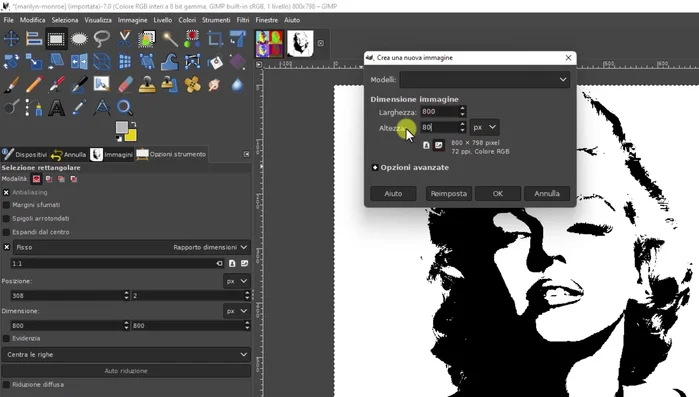Open px unit dropdown in new image dialog

(x=485, y=127)
